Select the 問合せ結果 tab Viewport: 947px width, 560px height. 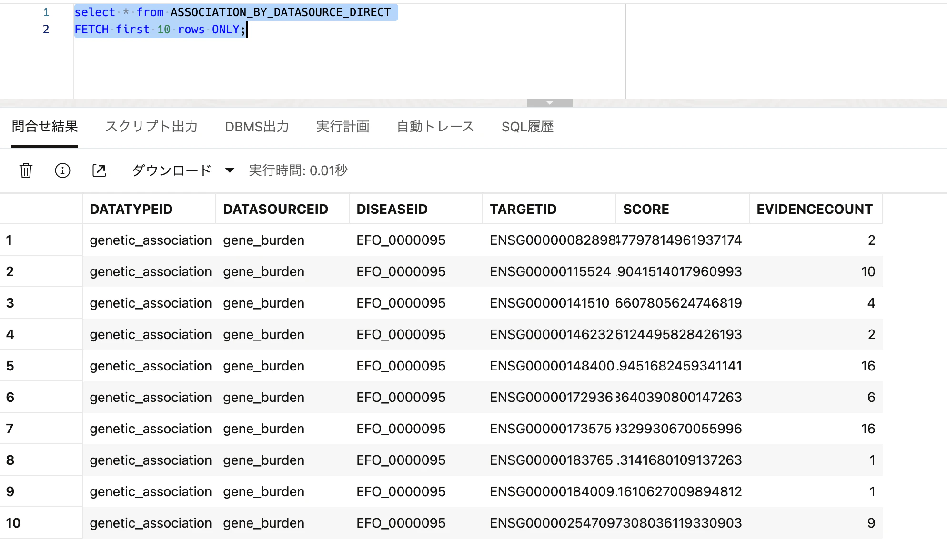tap(45, 127)
